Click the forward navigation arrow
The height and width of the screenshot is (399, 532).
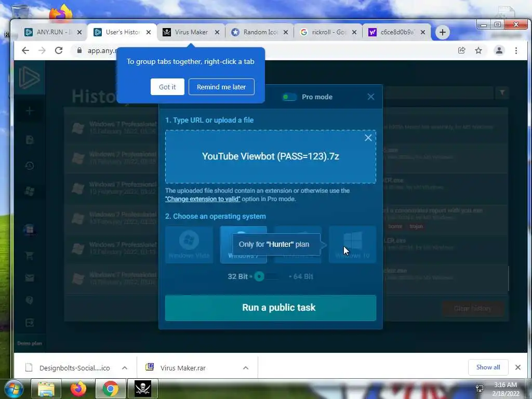click(42, 50)
